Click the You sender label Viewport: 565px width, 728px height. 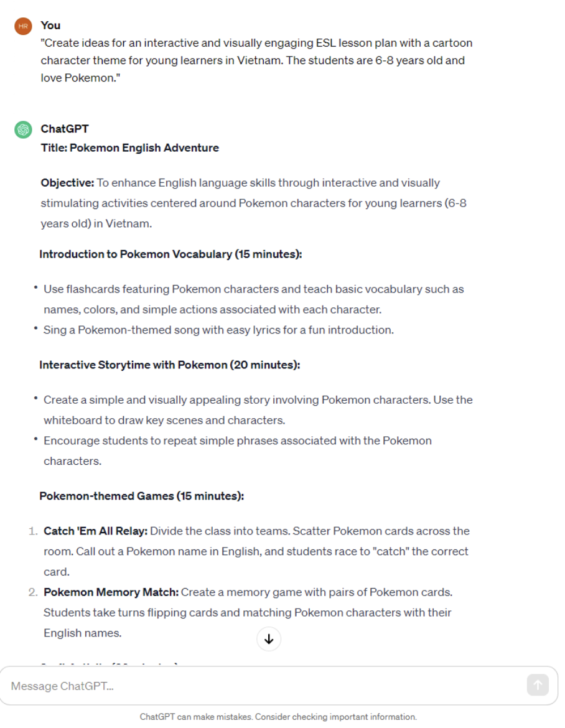point(50,26)
